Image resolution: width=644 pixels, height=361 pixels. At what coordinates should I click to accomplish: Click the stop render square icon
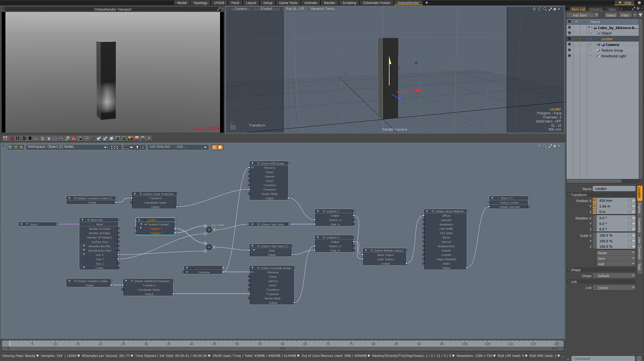point(30,138)
